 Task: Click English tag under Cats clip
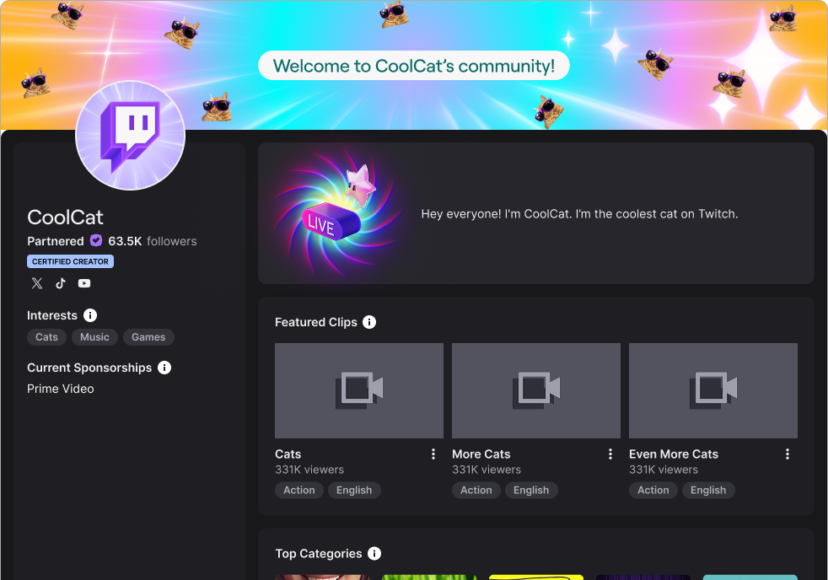pyautogui.click(x=354, y=490)
